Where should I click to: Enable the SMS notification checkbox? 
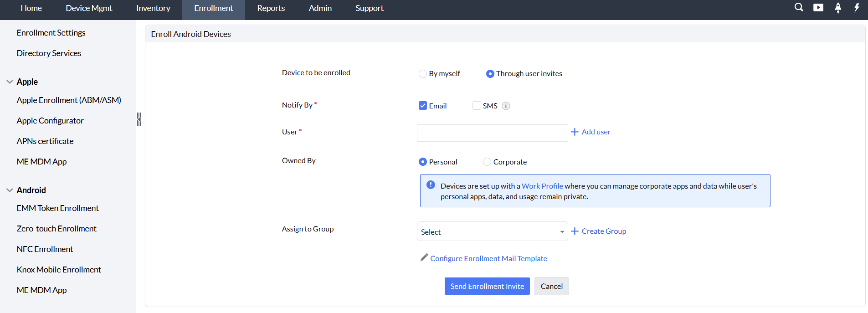(477, 106)
